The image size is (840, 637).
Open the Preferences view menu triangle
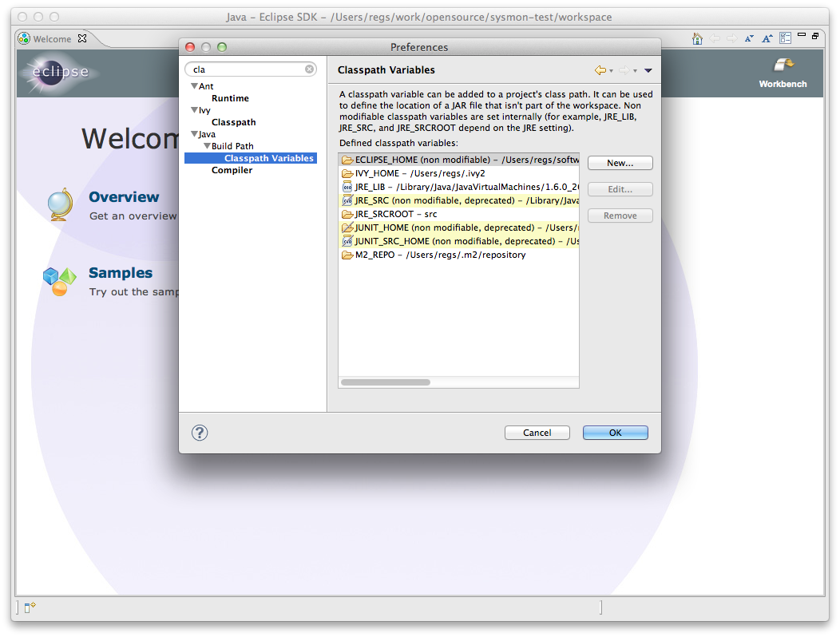click(x=648, y=71)
